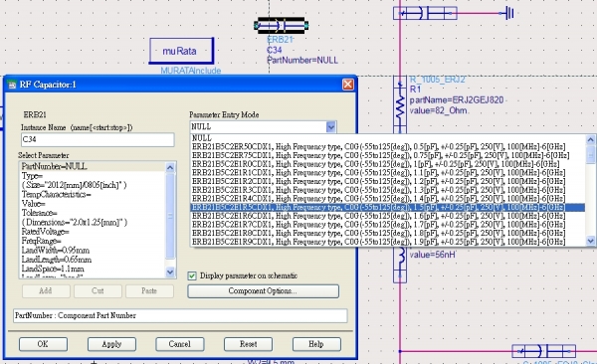The width and height of the screenshot is (597, 364).
Task: Select Tolerance= parameter in list
Action: (x=93, y=213)
